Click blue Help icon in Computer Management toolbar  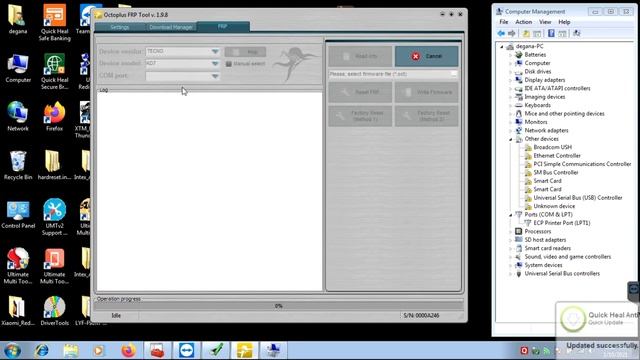click(x=551, y=33)
